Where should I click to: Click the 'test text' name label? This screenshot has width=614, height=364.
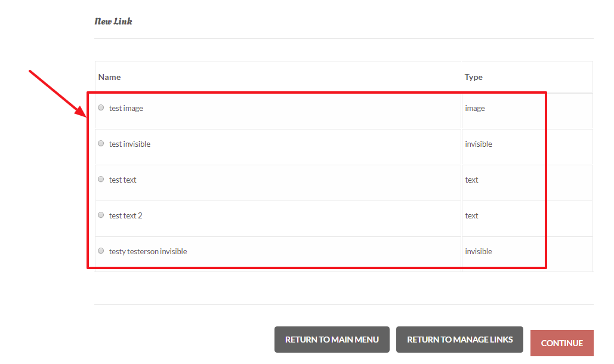122,180
